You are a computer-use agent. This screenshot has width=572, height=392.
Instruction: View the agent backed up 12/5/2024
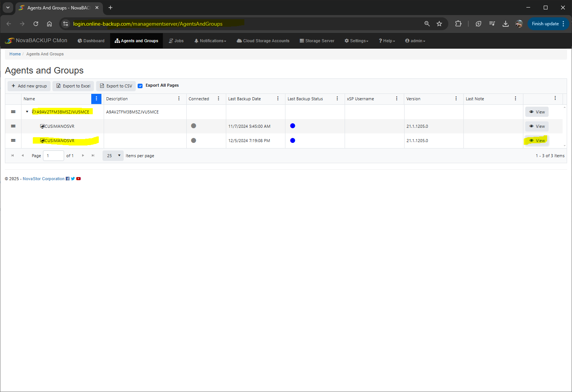pyautogui.click(x=537, y=141)
